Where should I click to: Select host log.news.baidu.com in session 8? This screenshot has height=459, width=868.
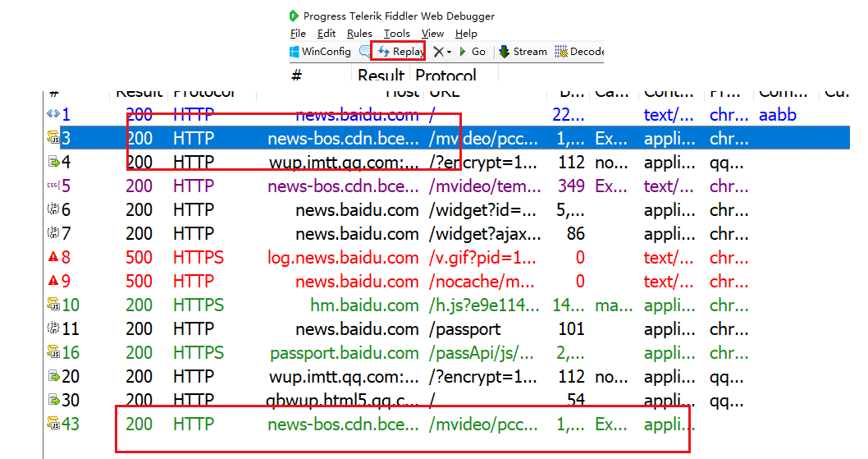(343, 258)
